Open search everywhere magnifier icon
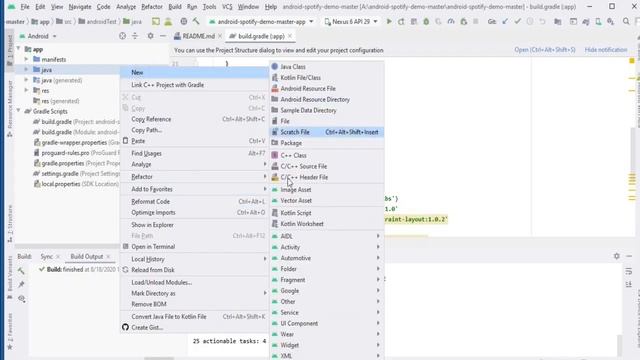The image size is (640, 360). [x=626, y=21]
